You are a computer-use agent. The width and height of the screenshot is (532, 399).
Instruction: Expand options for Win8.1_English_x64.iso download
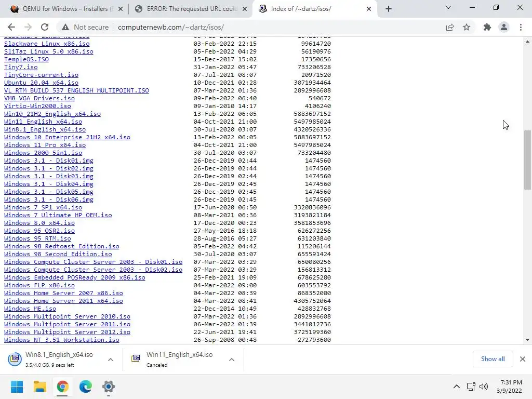coord(111,360)
